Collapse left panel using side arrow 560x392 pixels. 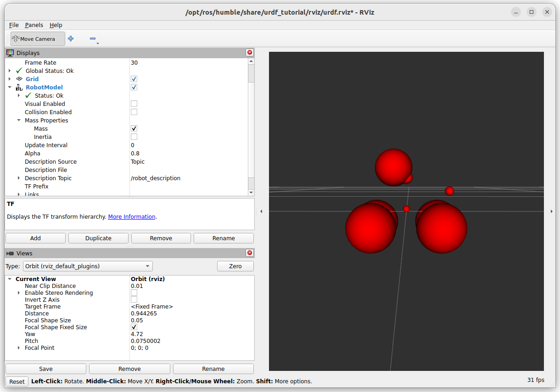[261, 211]
